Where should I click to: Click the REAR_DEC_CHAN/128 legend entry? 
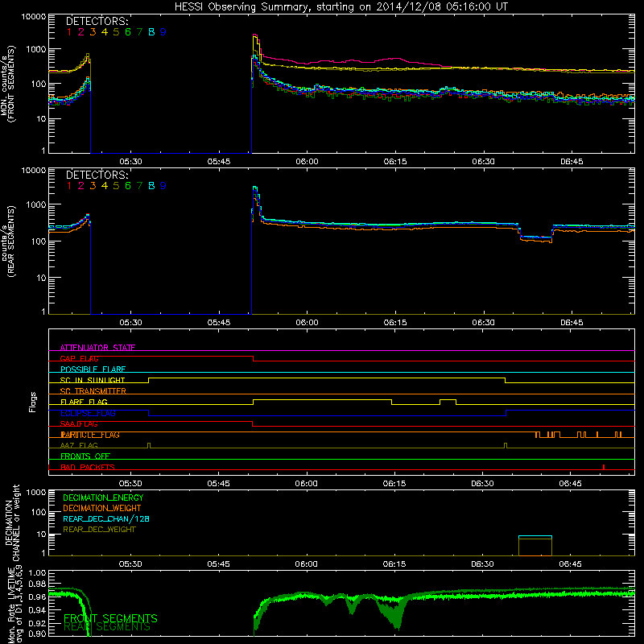[106, 518]
